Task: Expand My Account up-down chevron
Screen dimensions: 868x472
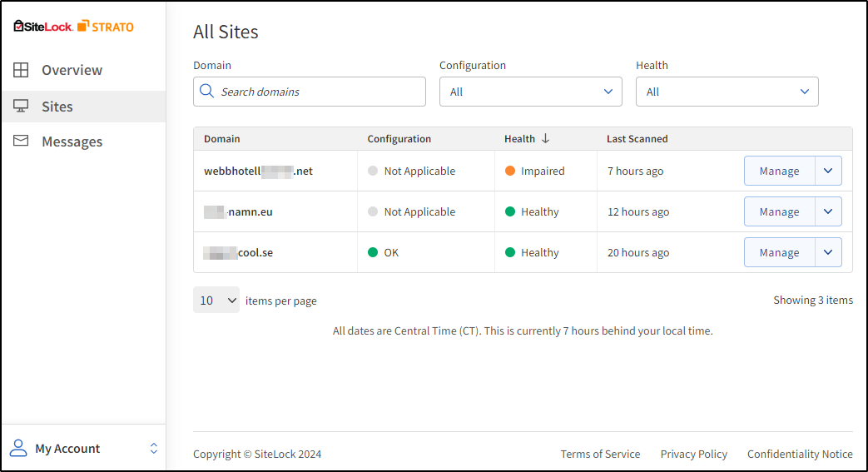Action: [x=154, y=448]
